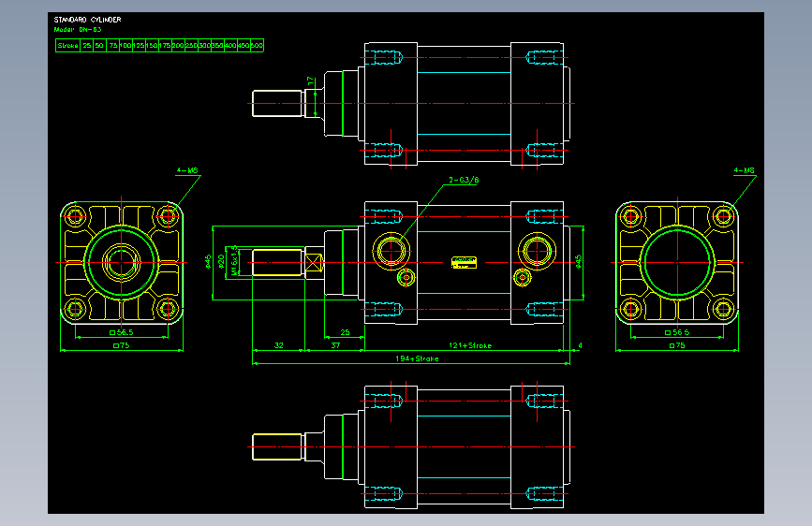812x526 pixels.
Task: Select the 2-G3/8 port callout label
Action: (x=464, y=180)
